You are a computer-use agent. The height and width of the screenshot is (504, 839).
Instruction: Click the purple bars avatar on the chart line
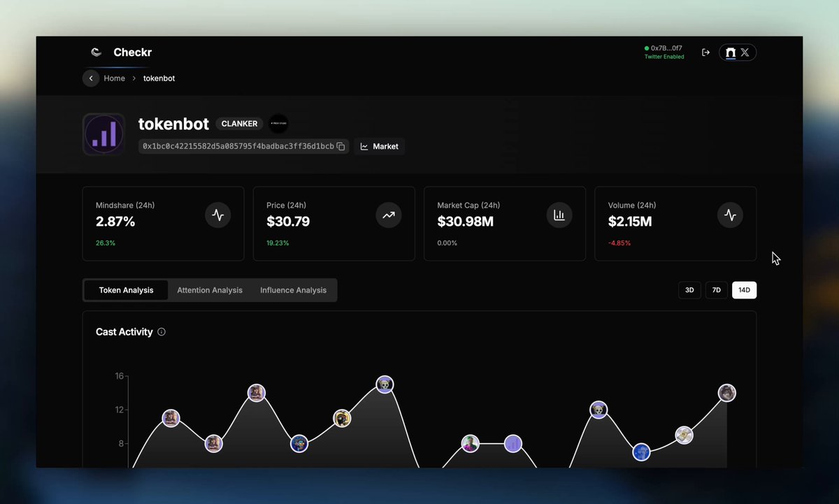tap(513, 443)
